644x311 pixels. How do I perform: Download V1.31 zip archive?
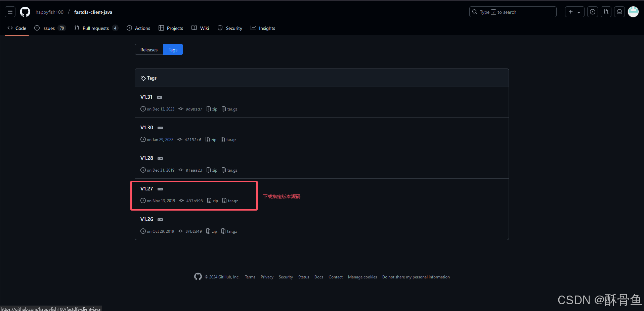[212, 109]
